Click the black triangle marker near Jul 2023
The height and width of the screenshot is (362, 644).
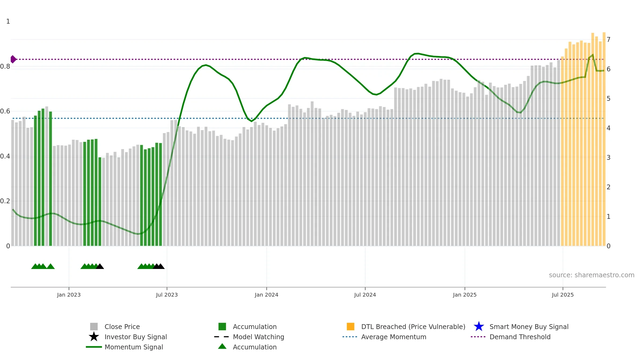[x=160, y=266]
